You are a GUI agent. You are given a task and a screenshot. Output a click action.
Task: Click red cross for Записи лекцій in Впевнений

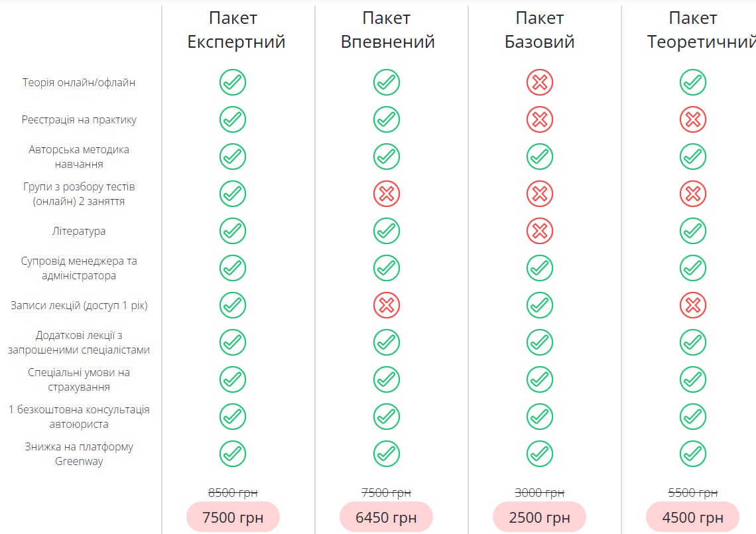click(386, 306)
